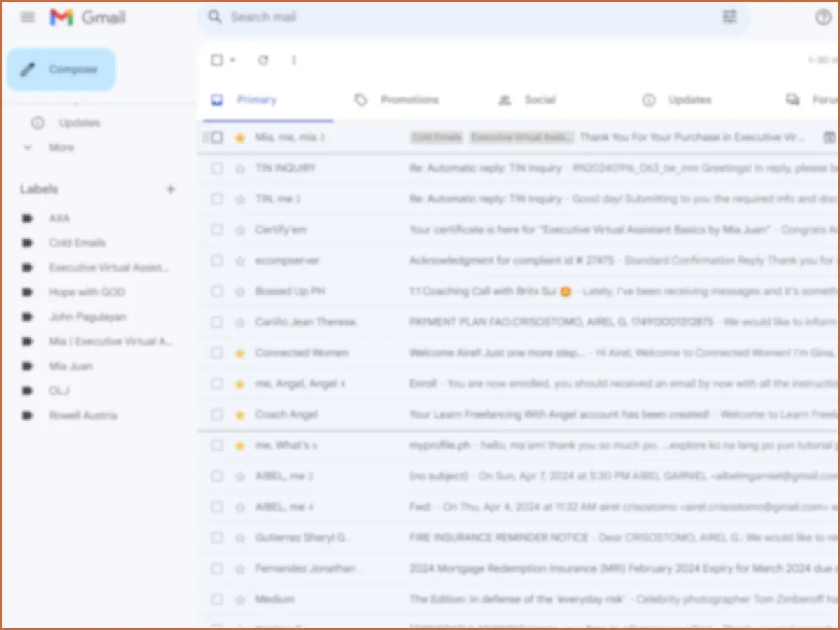Star the Certify'em email
This screenshot has height=630, width=840.
pyautogui.click(x=240, y=230)
